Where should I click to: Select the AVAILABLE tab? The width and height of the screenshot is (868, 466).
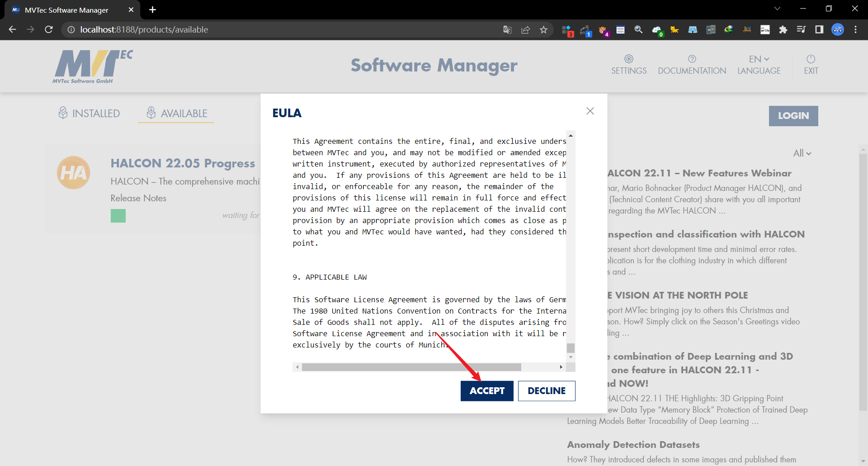[x=176, y=113]
